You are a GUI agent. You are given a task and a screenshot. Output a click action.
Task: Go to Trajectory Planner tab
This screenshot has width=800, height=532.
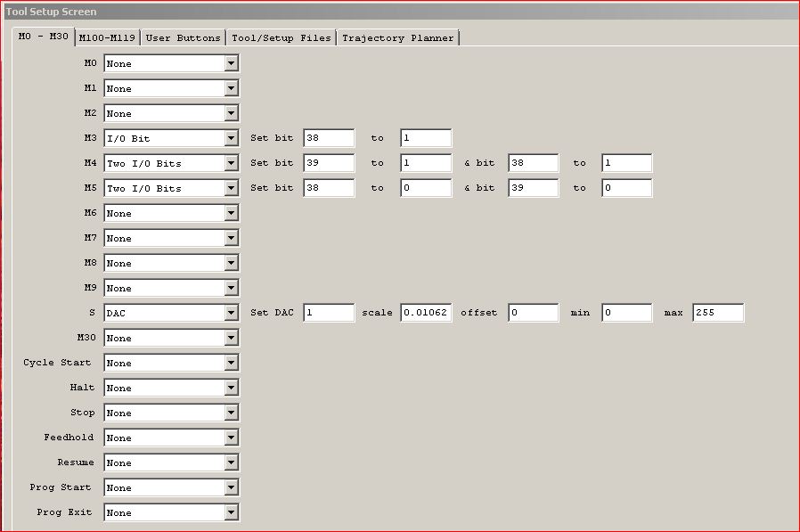point(397,37)
